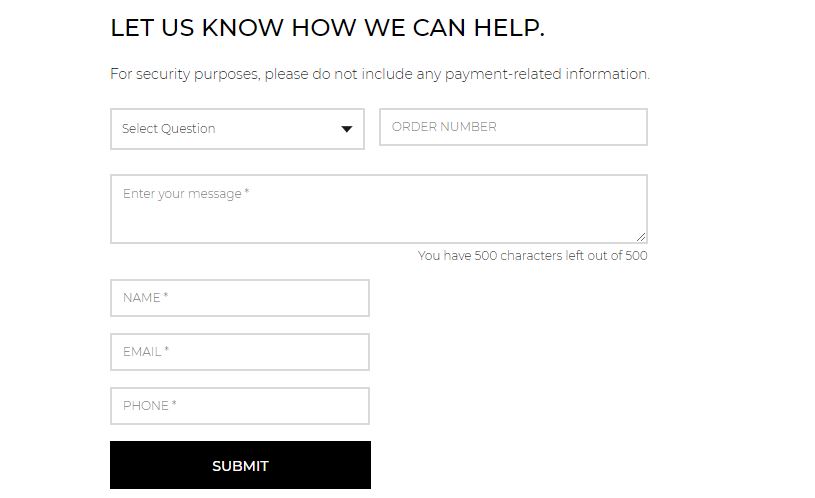
Task: Click the message box resize handle
Action: coord(641,237)
